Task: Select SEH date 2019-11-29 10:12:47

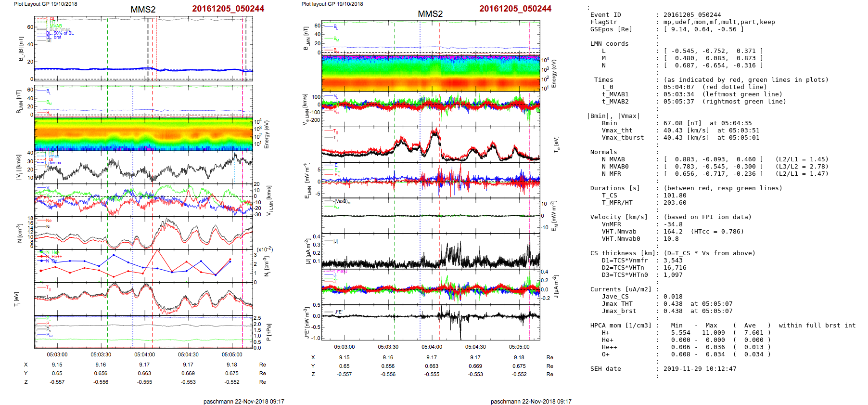Action: click(x=700, y=369)
